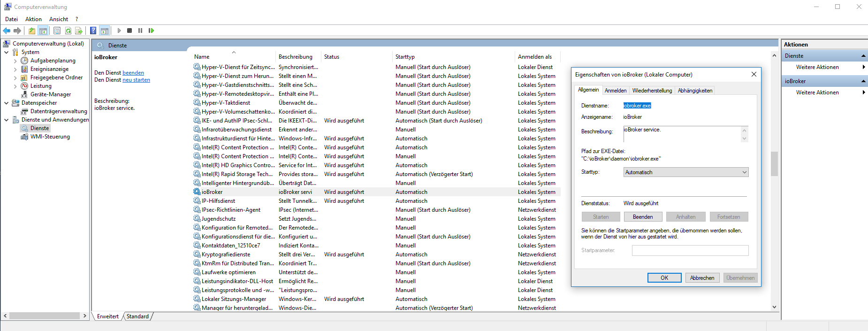This screenshot has width=868, height=331.
Task: Expand the Aufgabenplanung tree node
Action: (15, 61)
